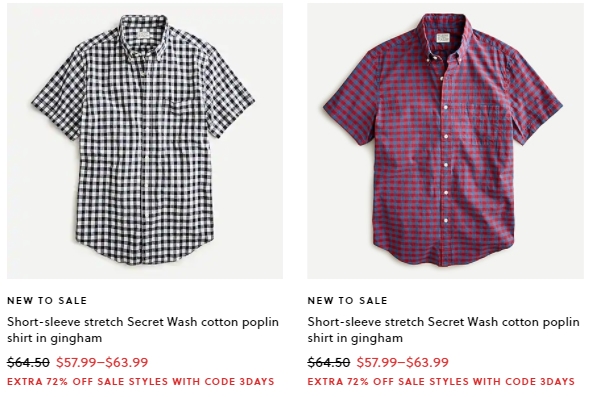Click EXTRA 72% OFF promo under black shirt
Screen dimensions: 590x397
click(x=141, y=381)
